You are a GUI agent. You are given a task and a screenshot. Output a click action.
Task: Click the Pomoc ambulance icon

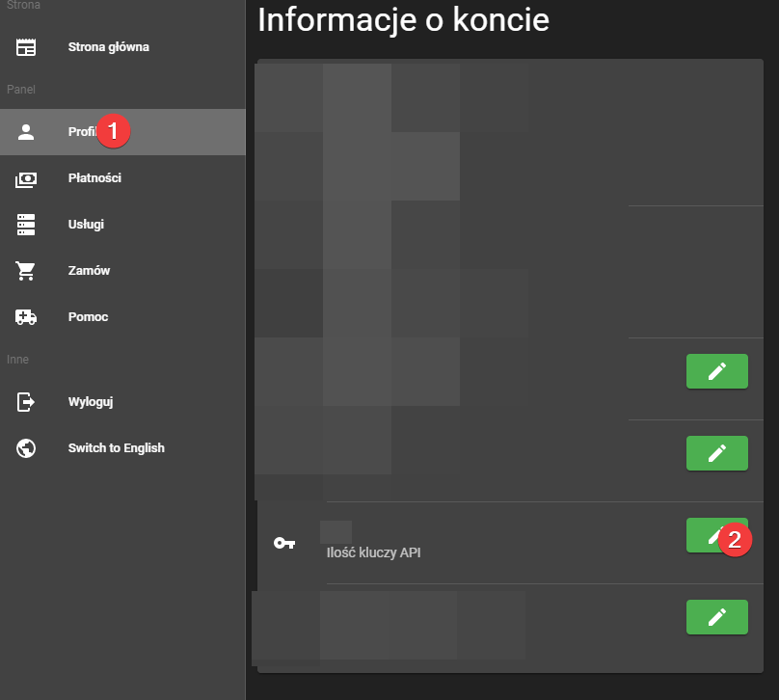[26, 317]
